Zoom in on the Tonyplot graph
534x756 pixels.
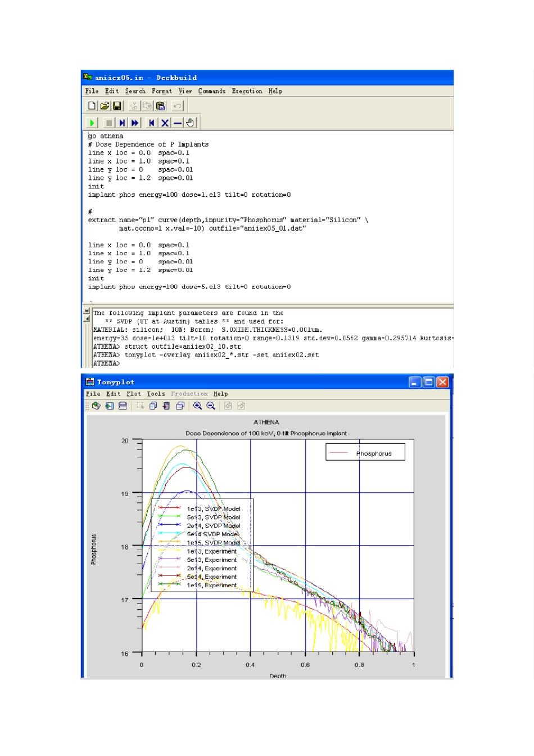pos(197,406)
